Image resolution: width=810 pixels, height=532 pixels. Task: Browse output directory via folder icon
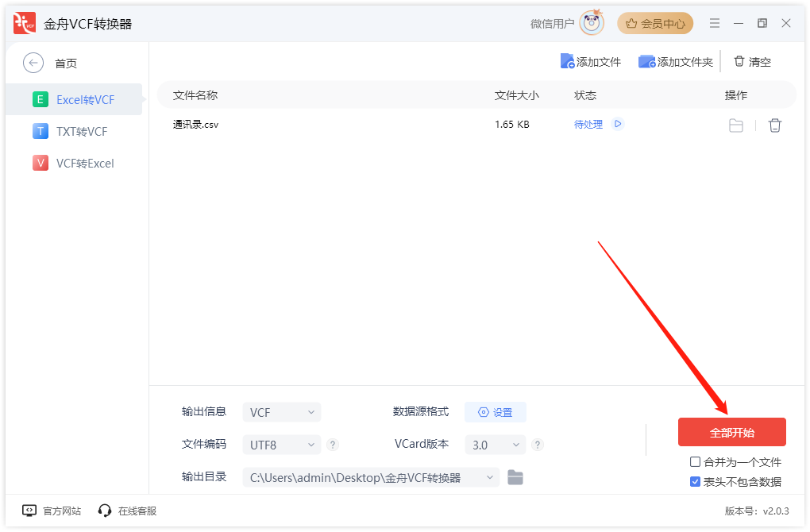(515, 477)
